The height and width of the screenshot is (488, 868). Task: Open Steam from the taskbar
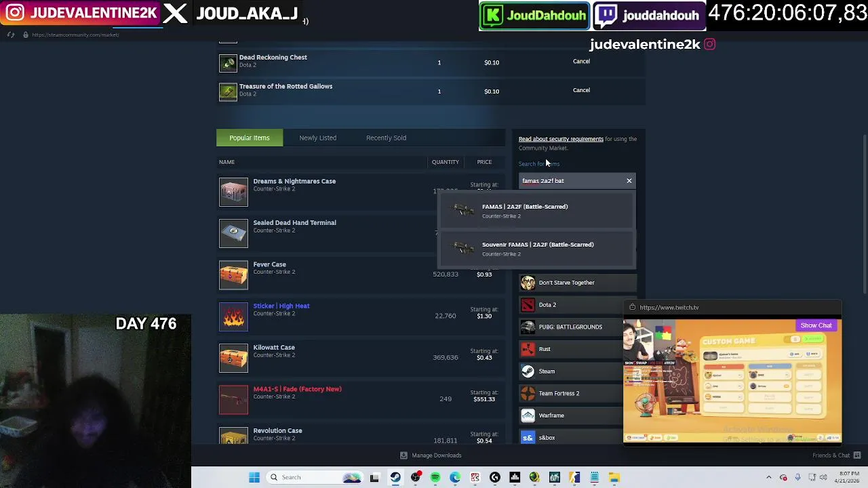(395, 477)
